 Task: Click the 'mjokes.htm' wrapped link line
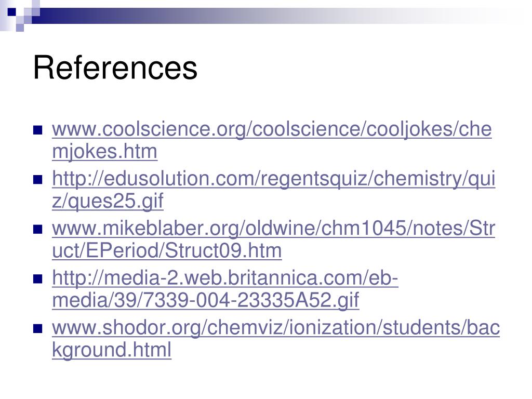[104, 152]
